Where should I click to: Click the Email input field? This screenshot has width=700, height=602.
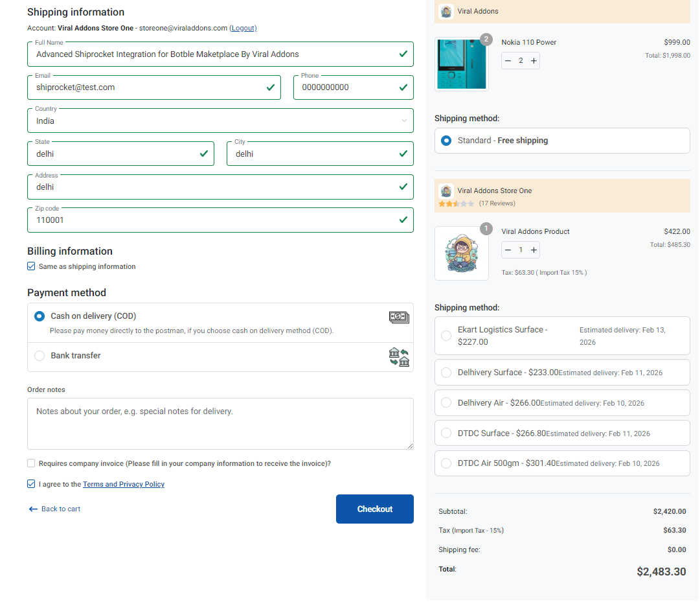[154, 87]
